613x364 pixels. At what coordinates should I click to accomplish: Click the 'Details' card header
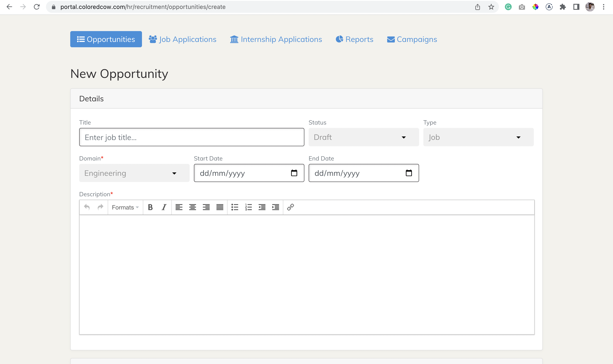306,99
